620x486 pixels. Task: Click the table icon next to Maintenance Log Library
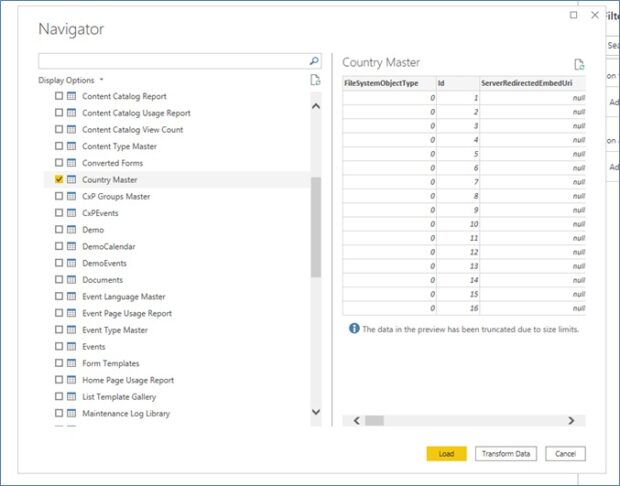pos(72,413)
